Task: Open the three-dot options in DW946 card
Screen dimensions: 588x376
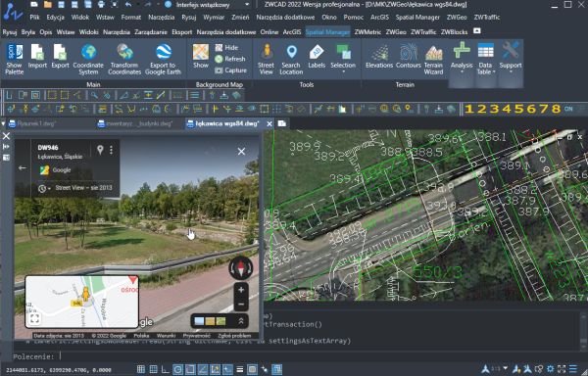Action: pos(111,150)
